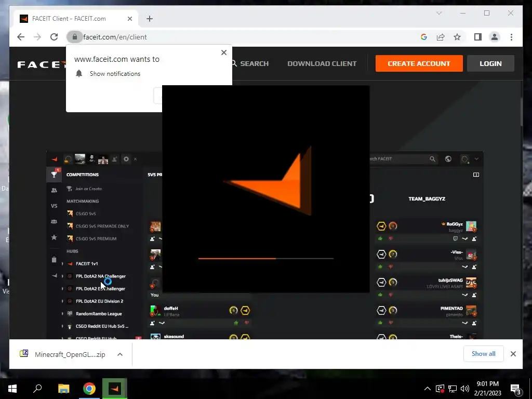The width and height of the screenshot is (532, 399).
Task: Open the volume control in system tray
Action: (x=465, y=389)
